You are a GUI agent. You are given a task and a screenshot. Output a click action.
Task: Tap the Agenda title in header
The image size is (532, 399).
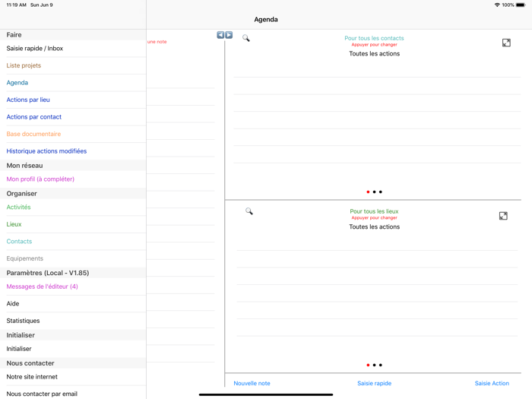coord(266,19)
